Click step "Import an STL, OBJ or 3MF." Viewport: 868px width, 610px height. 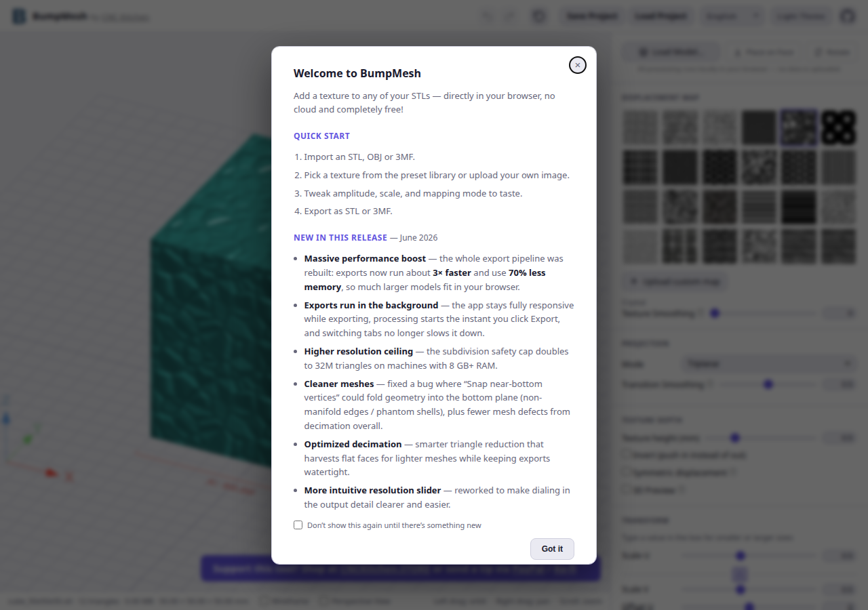coord(359,157)
